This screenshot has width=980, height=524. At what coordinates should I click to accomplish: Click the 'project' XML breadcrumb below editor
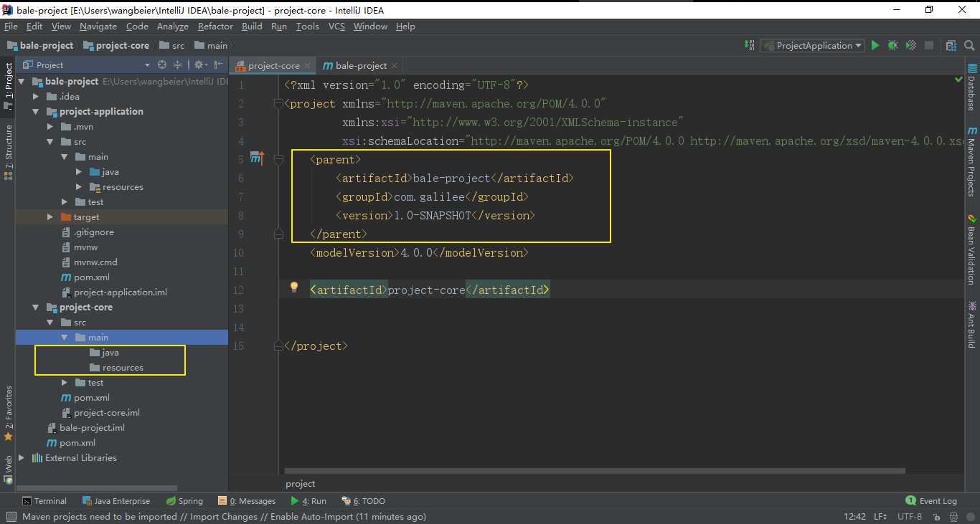(300, 483)
